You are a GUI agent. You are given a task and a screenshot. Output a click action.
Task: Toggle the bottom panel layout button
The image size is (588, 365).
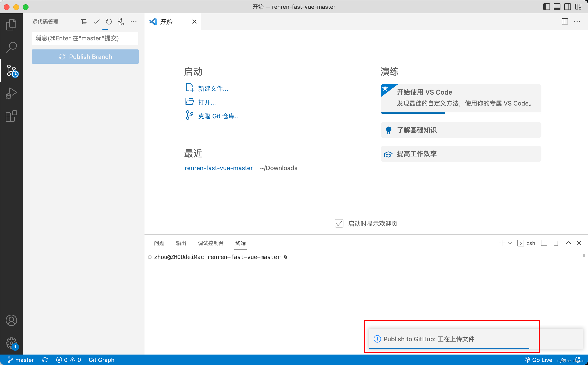tap(557, 7)
